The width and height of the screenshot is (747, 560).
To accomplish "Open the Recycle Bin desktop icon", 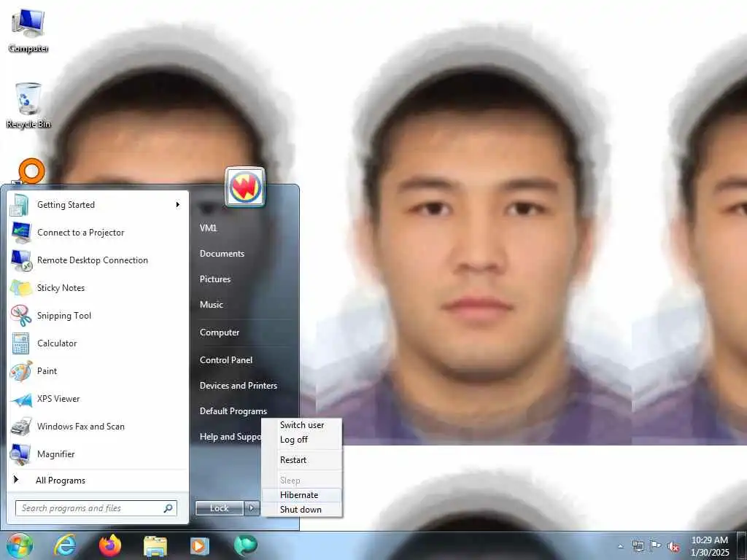I will point(28,105).
